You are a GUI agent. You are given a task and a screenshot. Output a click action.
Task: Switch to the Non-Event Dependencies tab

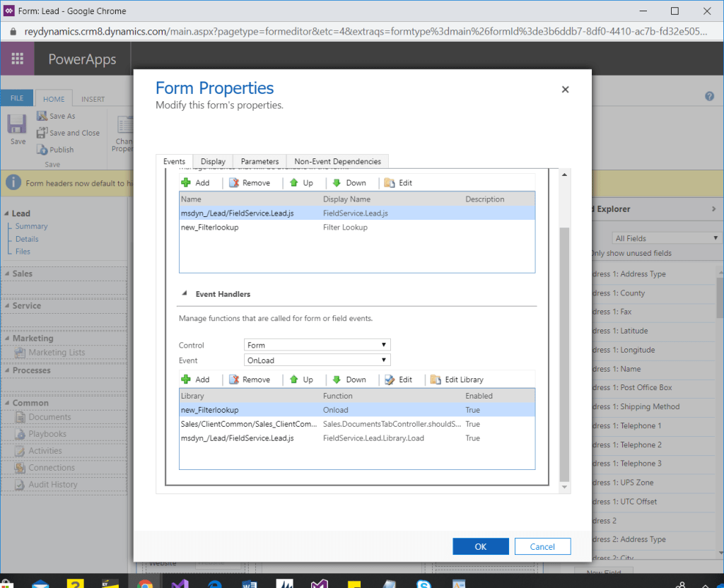pos(337,161)
